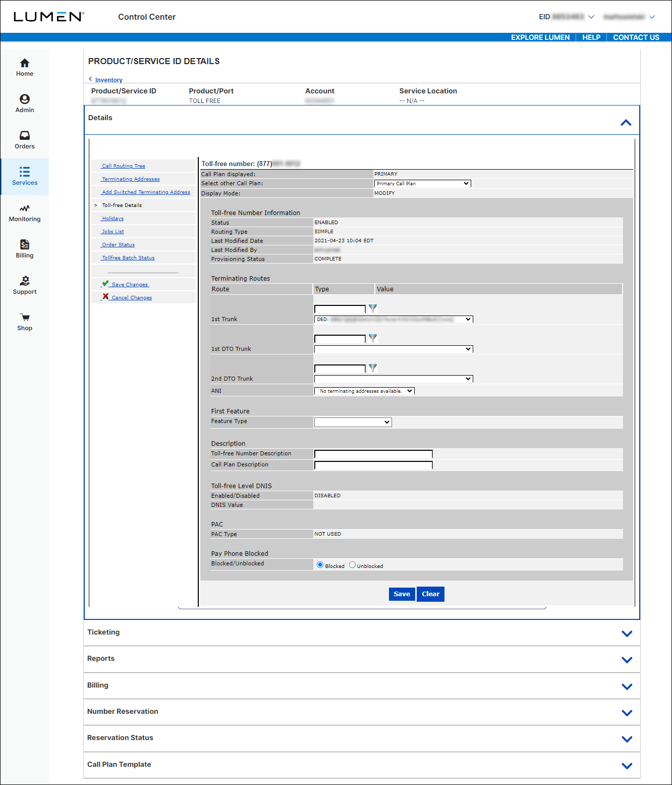Open the Help menu item
The width and height of the screenshot is (672, 785).
[x=591, y=37]
